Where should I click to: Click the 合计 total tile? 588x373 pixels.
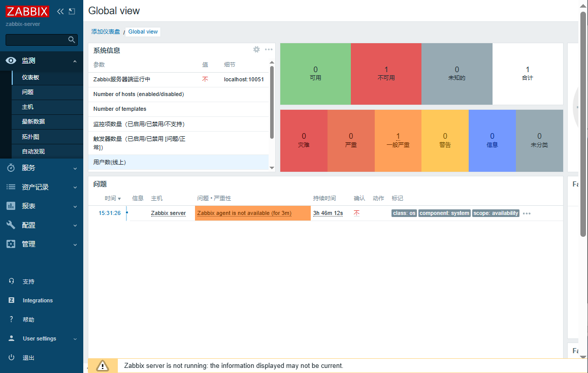click(x=528, y=74)
